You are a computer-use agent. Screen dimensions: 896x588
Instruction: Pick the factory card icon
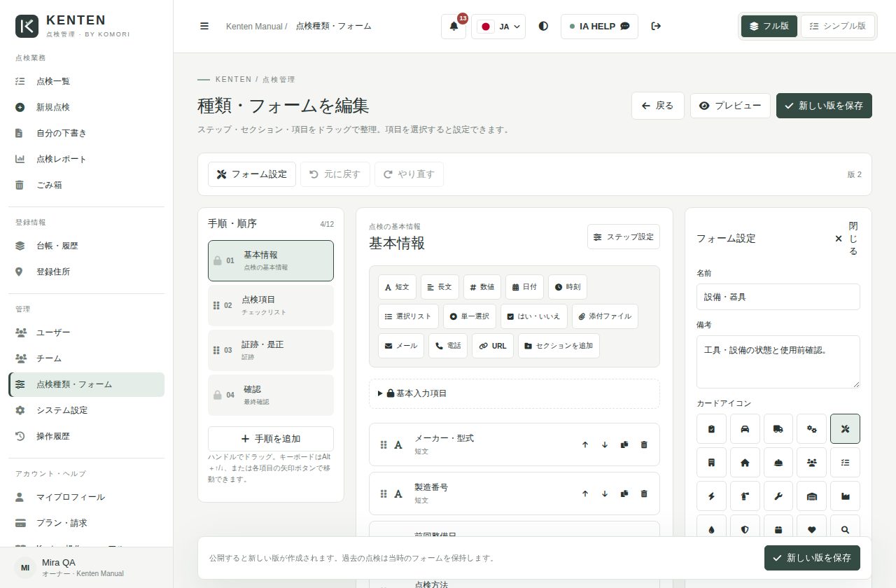point(845,496)
